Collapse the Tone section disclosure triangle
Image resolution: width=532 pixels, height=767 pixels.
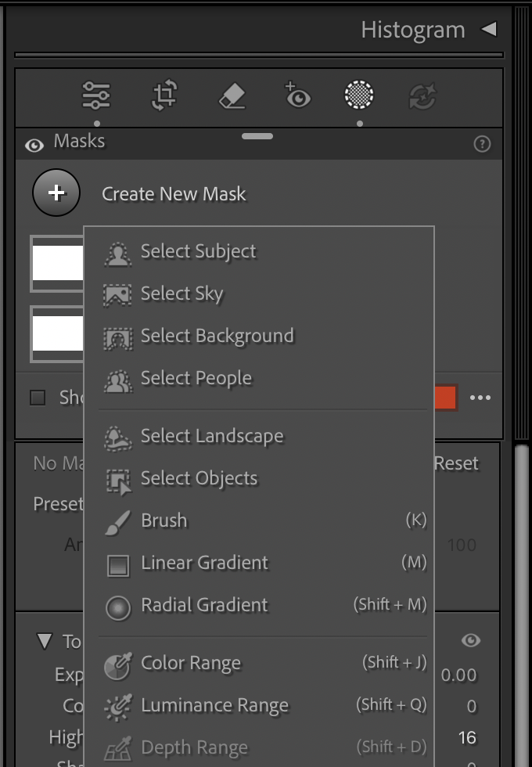tap(45, 641)
